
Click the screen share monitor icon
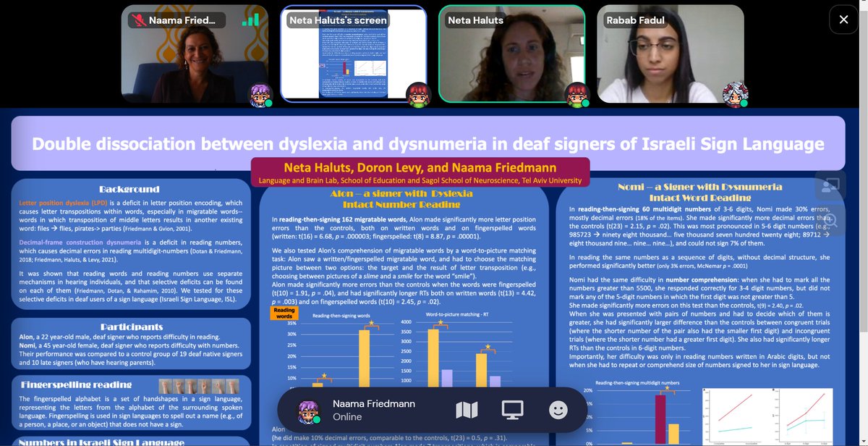click(513, 411)
